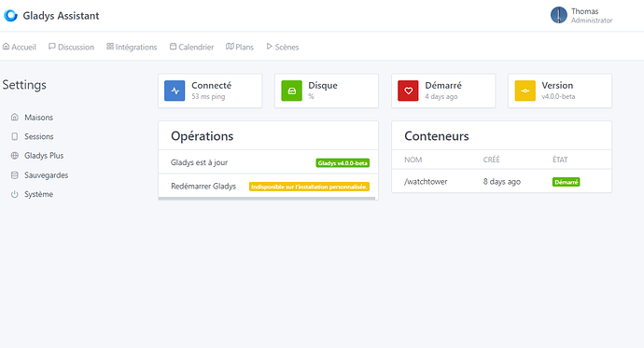Open Thomas user avatar menu
The width and height of the screenshot is (644, 348).
558,15
